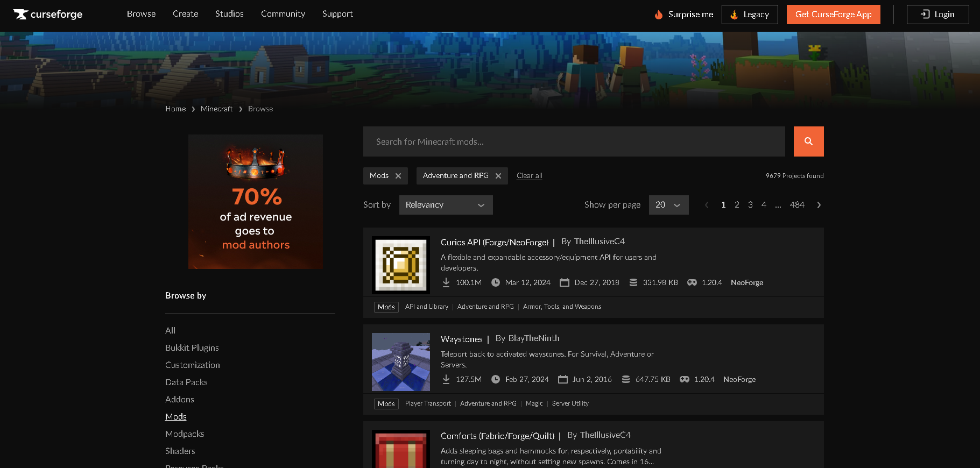980x468 pixels.
Task: Select All in Browse by list
Action: point(170,331)
